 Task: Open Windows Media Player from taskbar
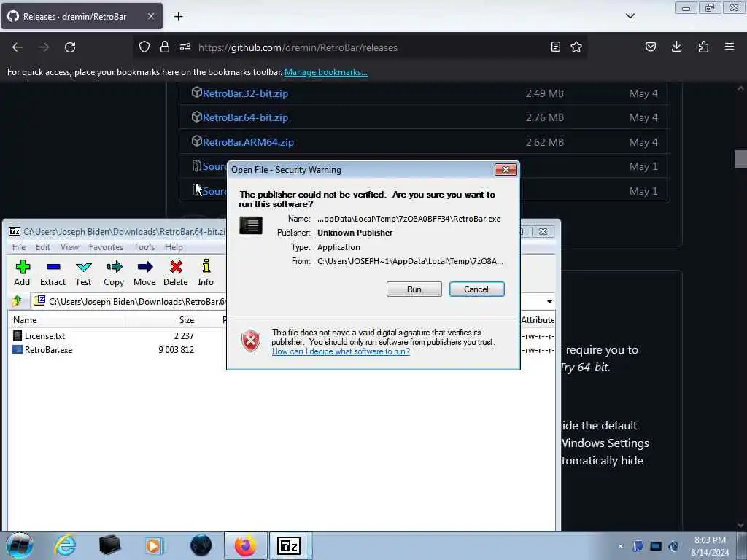[x=153, y=545]
